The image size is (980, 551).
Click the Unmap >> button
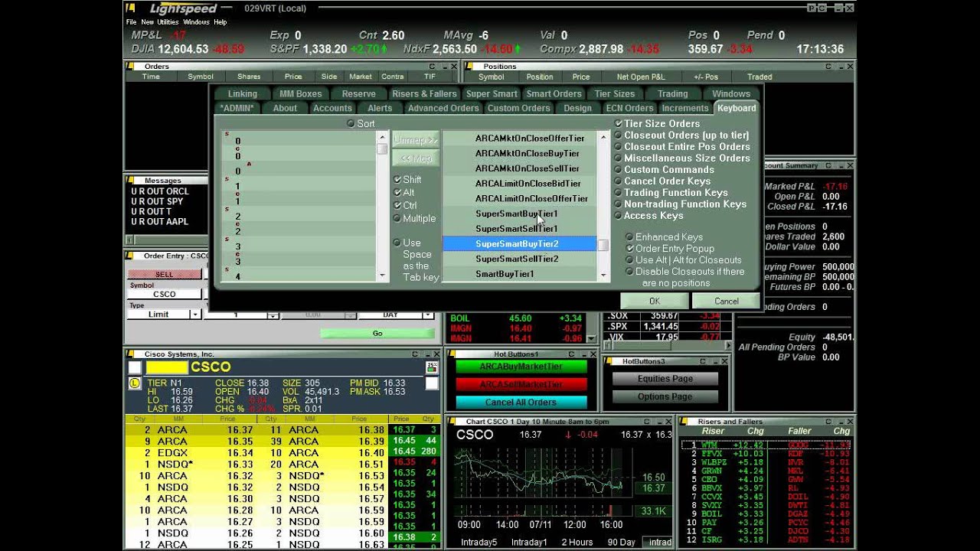click(x=416, y=140)
